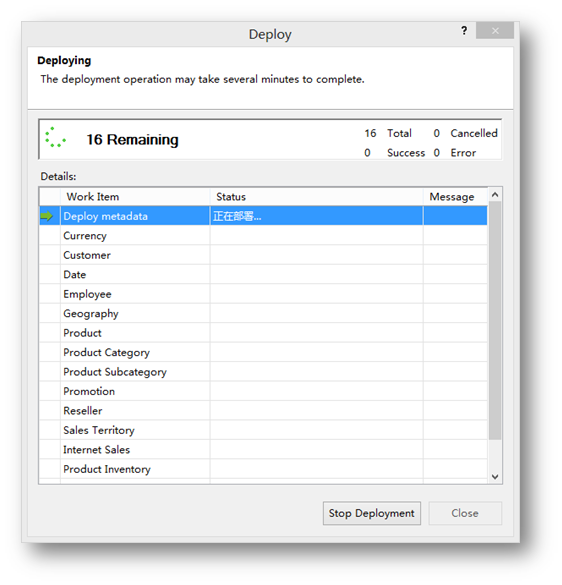This screenshot has width=562, height=585.
Task: Click the green arrow beside Deploy metadata
Action: (x=47, y=216)
